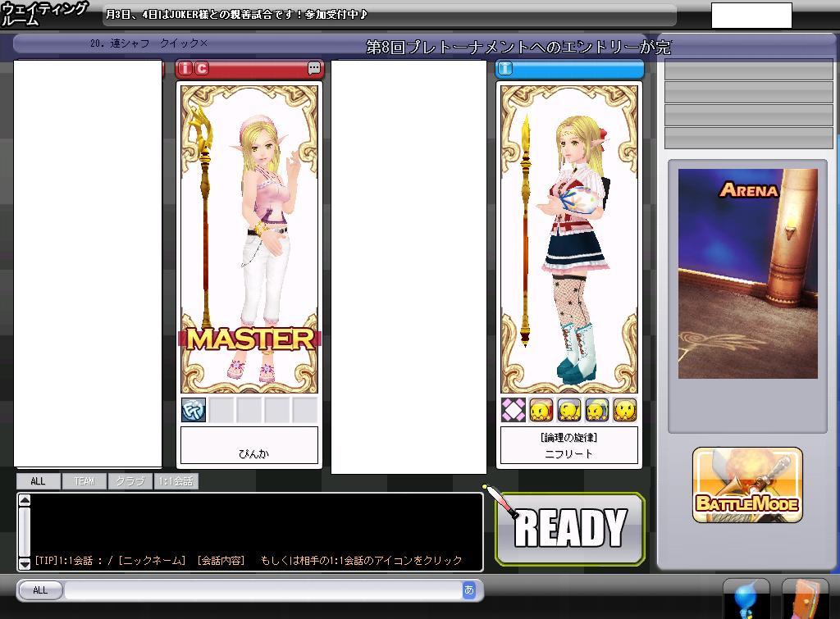Open 1:1 chat via the speech bubble icon
Screen dimensions: 840x619
coord(314,69)
